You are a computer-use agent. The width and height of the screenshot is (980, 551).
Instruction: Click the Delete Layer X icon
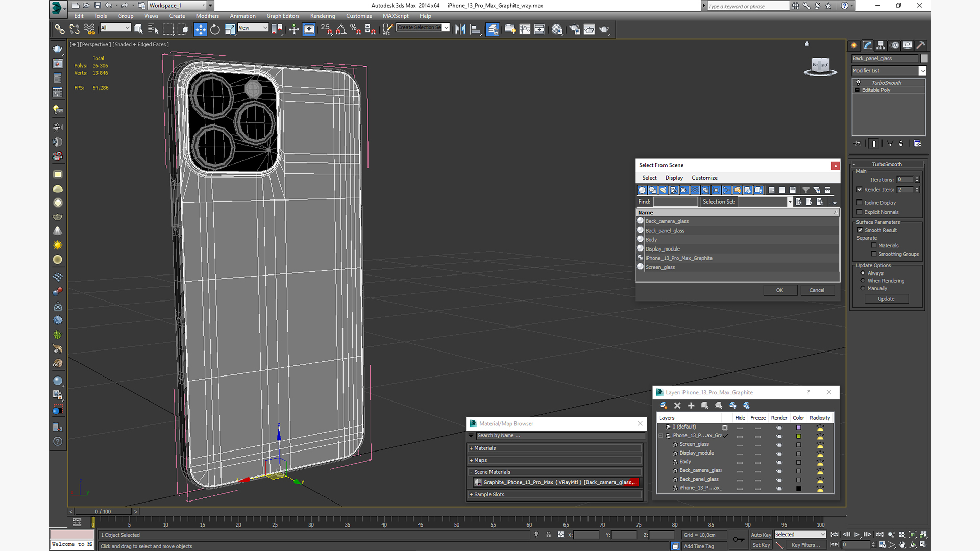(x=677, y=406)
